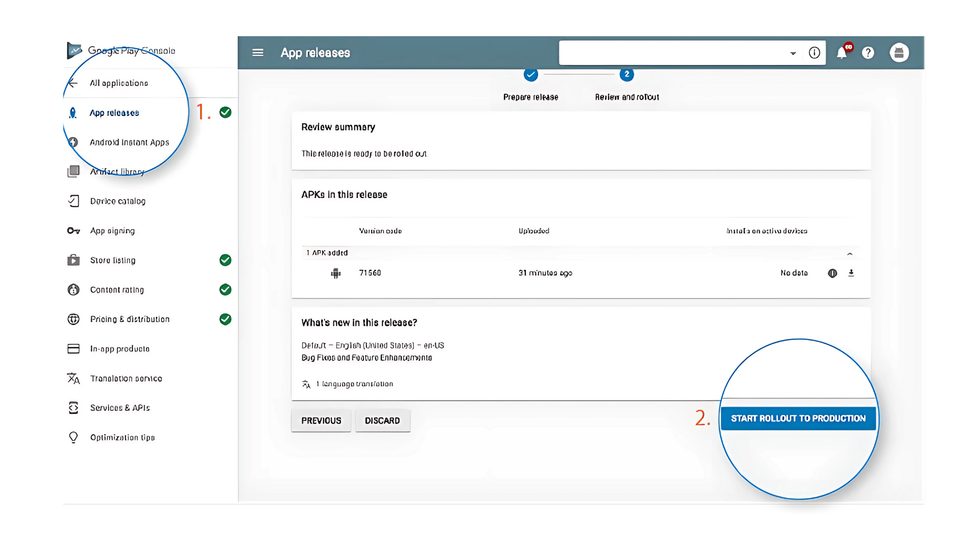
Task: Click the Discard button
Action: click(382, 420)
